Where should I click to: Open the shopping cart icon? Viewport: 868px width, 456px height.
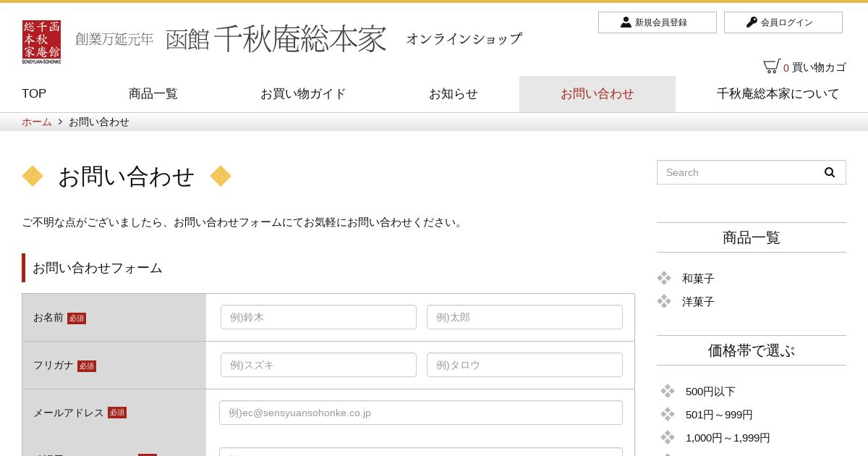[x=771, y=67]
